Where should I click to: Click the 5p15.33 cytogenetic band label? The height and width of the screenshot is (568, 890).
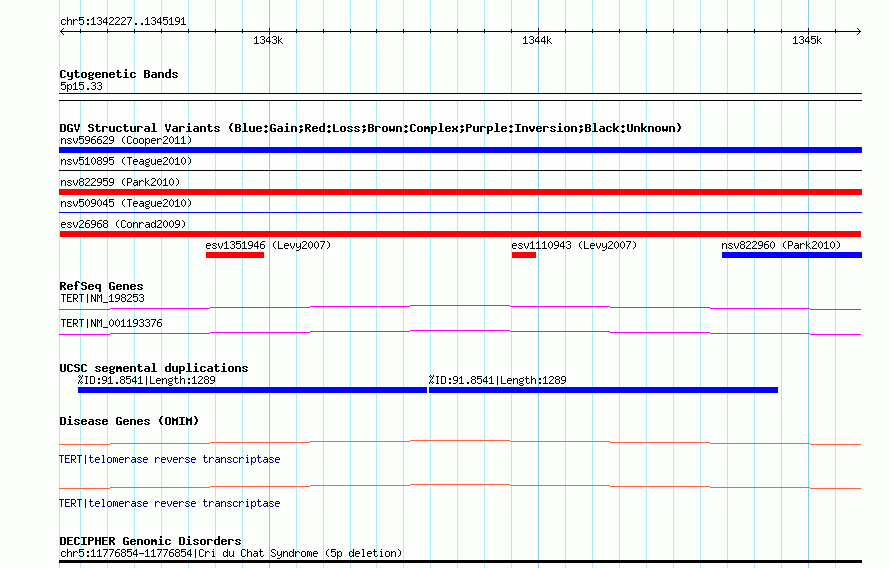[x=81, y=86]
